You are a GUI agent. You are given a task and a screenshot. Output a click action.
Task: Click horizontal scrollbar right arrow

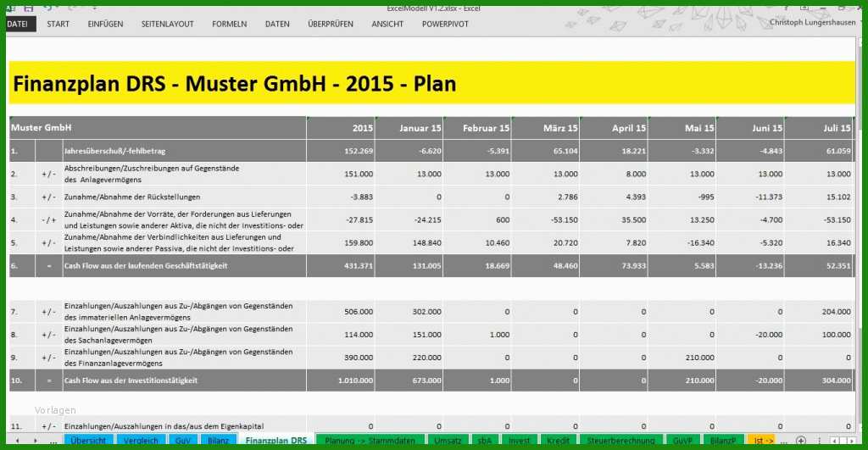[x=851, y=442]
